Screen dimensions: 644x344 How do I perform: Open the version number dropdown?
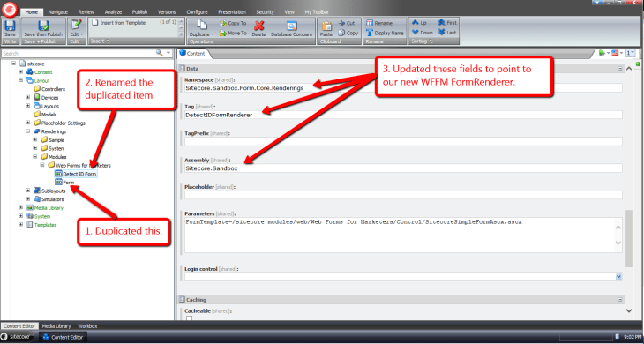pyautogui.click(x=631, y=53)
